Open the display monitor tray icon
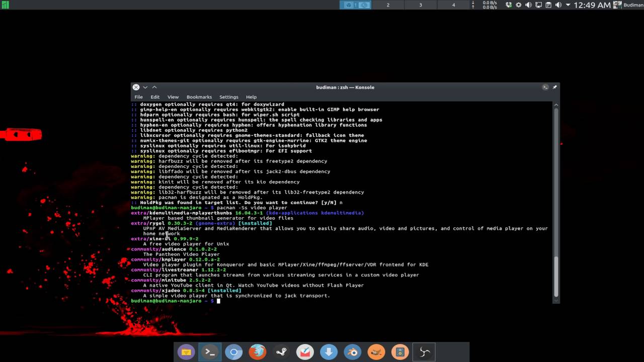Screen dimensions: 644x362 [x=538, y=5]
